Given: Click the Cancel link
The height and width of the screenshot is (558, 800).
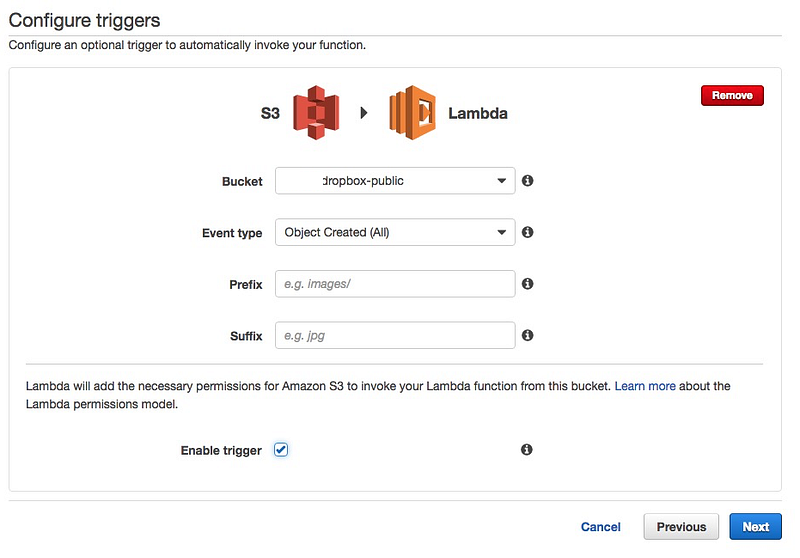Looking at the screenshot, I should [601, 527].
